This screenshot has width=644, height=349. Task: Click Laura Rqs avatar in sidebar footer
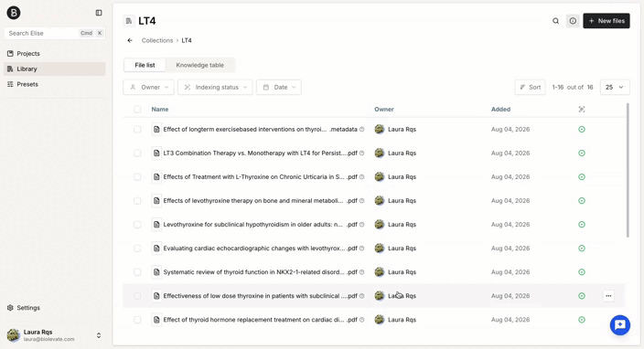coord(13,335)
